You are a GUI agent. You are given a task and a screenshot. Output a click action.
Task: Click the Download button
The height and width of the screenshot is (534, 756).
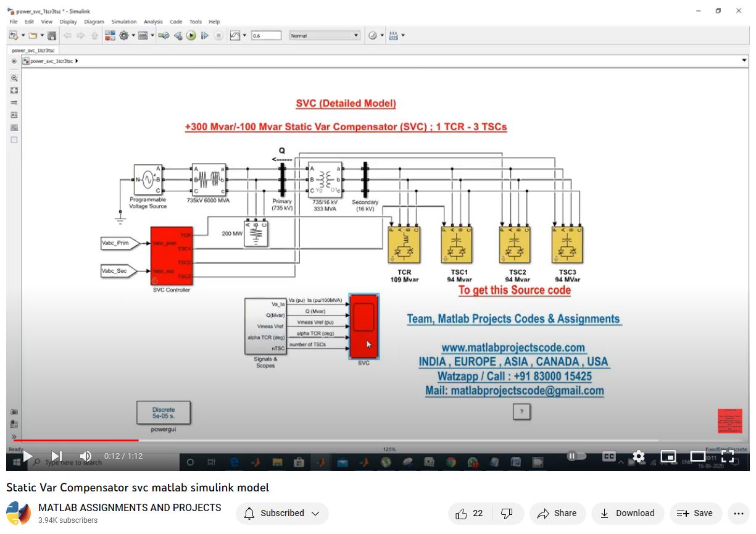[x=628, y=513]
